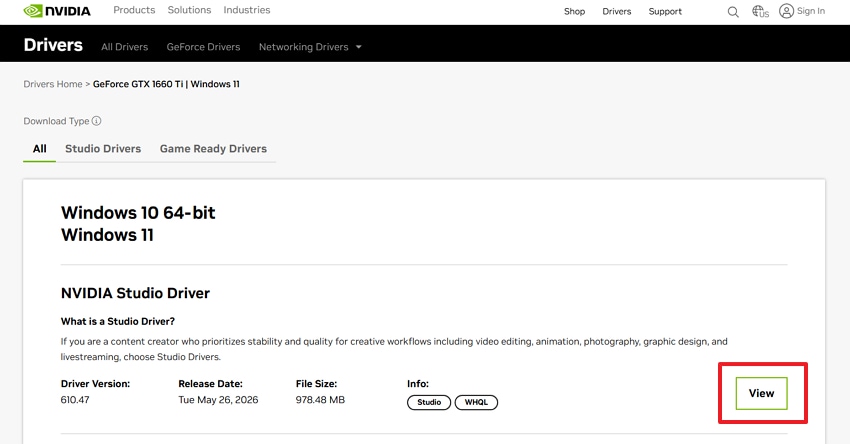The width and height of the screenshot is (850, 444).
Task: Click the release date Tue May 26, 2026
Action: pos(218,400)
